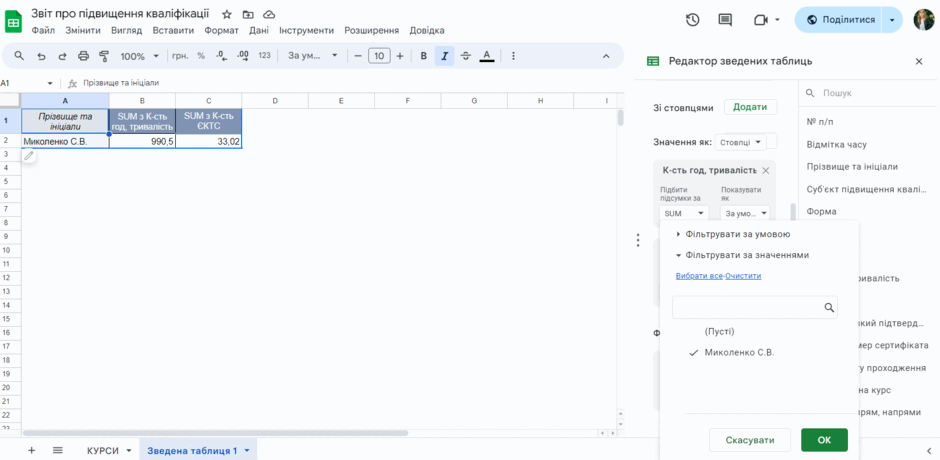Open SUM summarize dropdown

[683, 213]
